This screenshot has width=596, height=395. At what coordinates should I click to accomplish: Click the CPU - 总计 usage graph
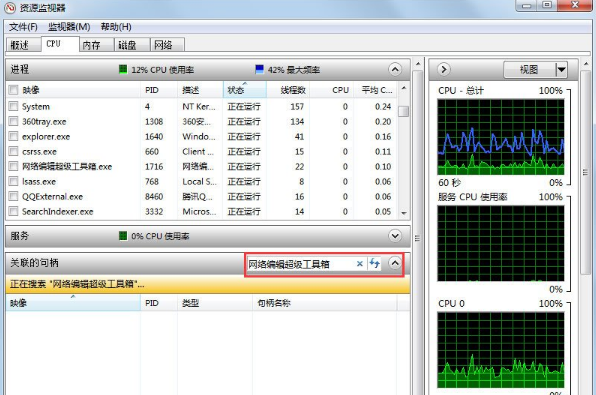click(x=501, y=137)
